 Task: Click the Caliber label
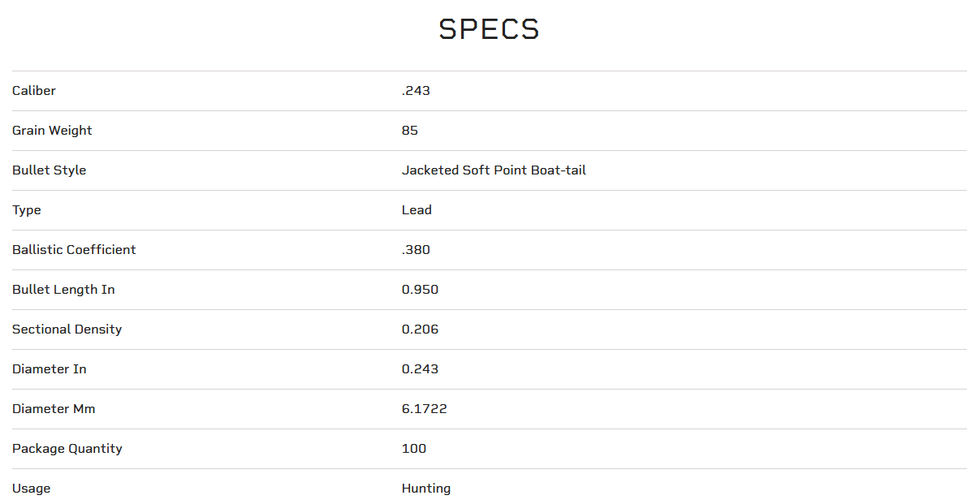[x=34, y=91]
